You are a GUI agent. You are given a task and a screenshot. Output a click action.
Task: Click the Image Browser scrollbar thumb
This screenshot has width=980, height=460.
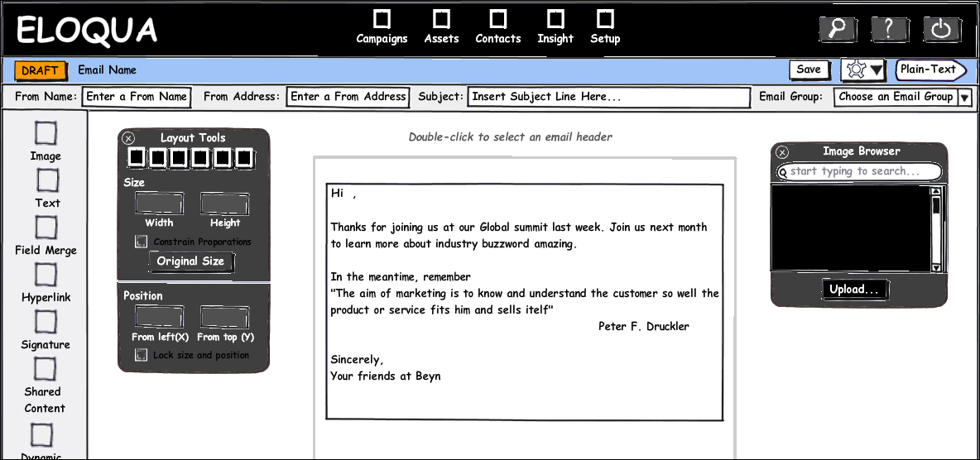point(935,206)
